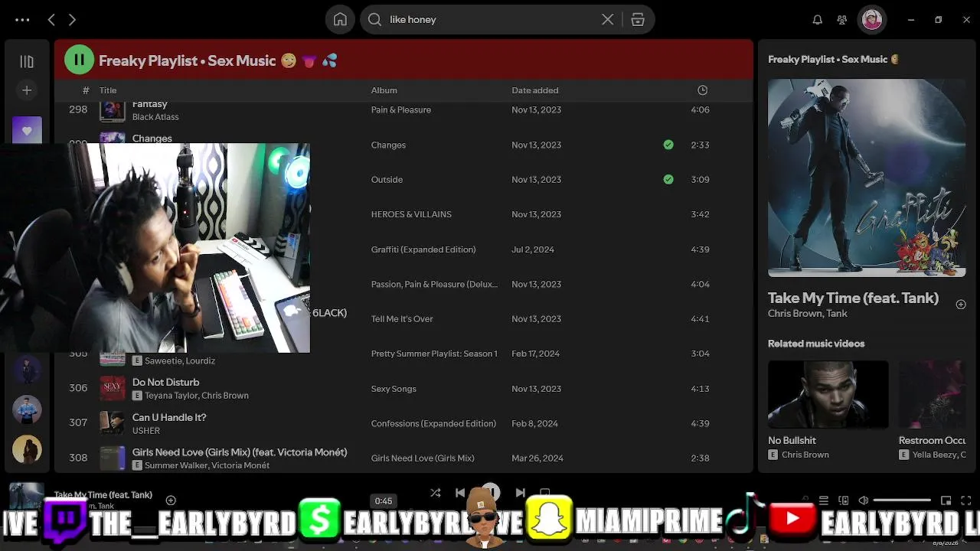
Task: Skip to the next track
Action: pos(521,494)
